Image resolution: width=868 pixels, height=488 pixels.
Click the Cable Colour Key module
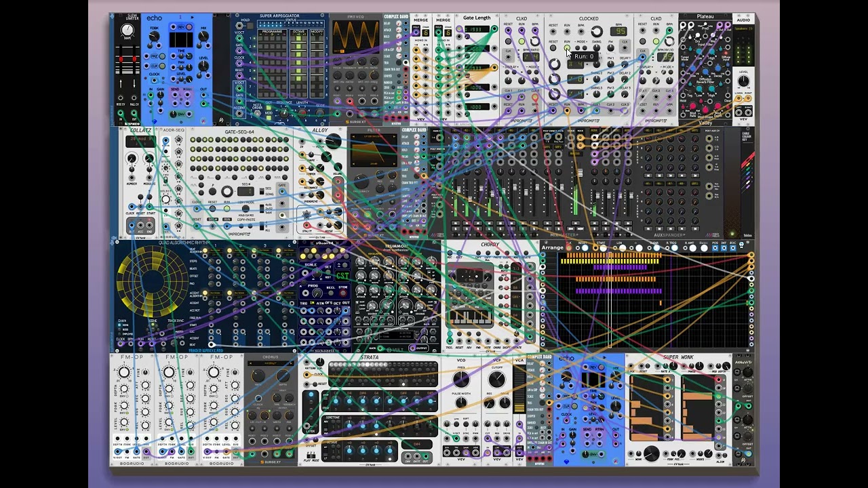tap(747, 183)
